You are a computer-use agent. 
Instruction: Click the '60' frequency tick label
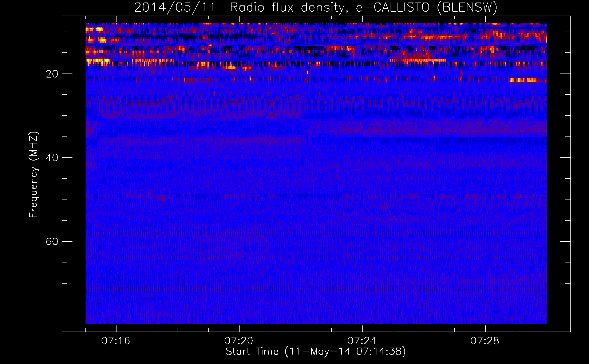click(52, 241)
